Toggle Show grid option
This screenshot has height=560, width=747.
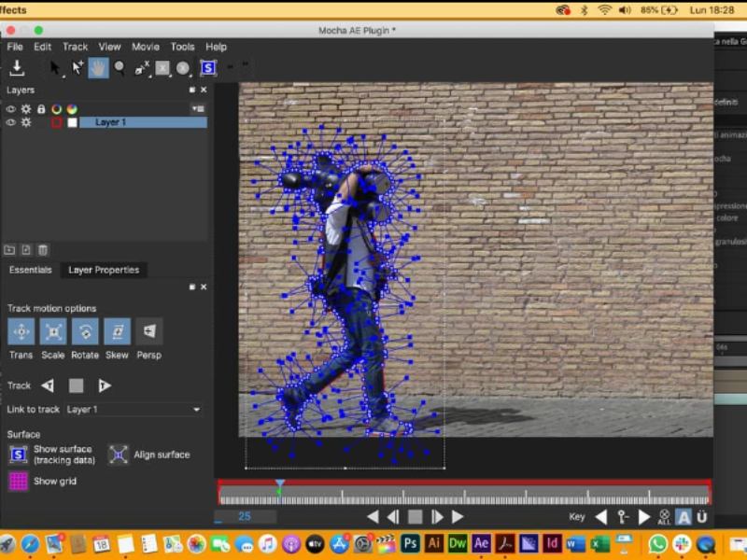click(18, 482)
